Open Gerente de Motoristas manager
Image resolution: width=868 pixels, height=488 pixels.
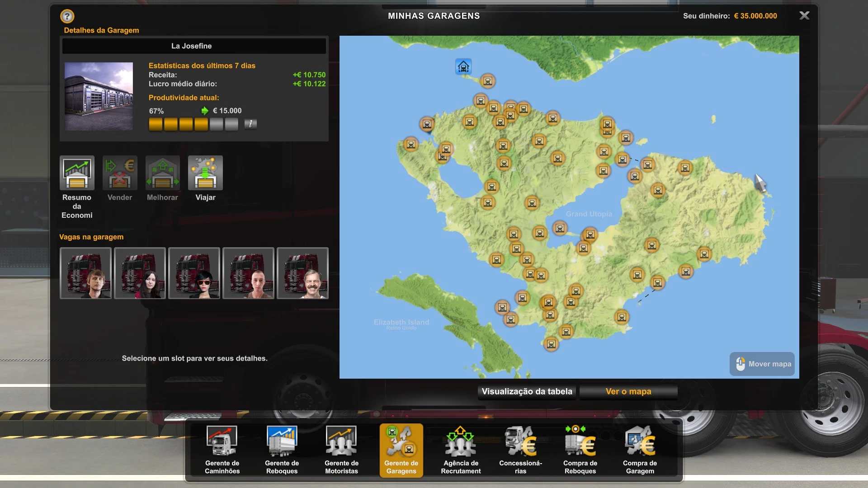click(x=341, y=450)
